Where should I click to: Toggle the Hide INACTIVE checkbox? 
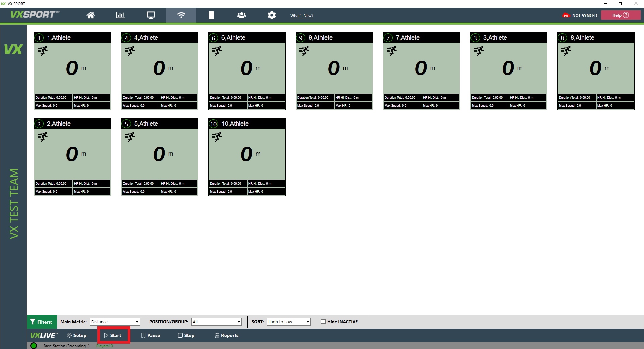(323, 321)
